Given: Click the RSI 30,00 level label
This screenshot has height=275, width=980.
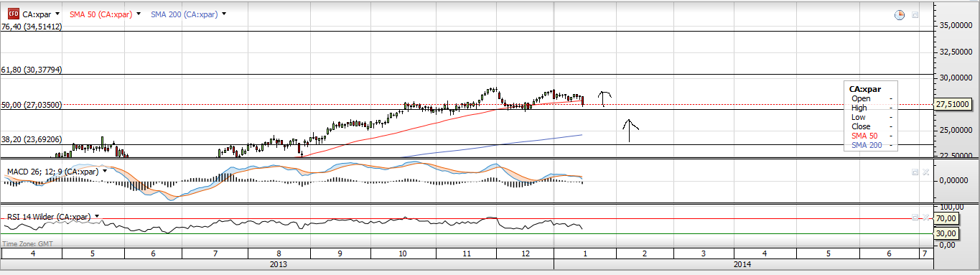Looking at the screenshot, I should 947,233.
